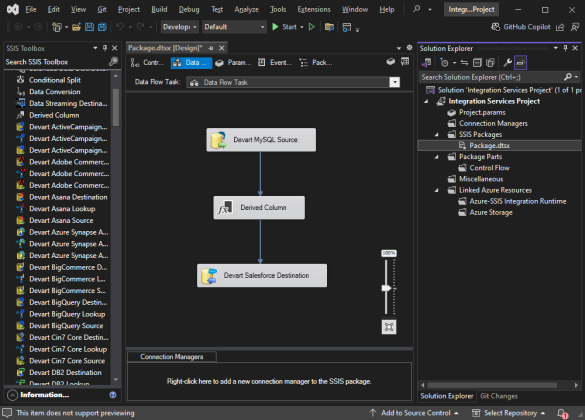The image size is (585, 420).
Task: Select the Devart Salesforce Destination component
Action: tap(262, 276)
